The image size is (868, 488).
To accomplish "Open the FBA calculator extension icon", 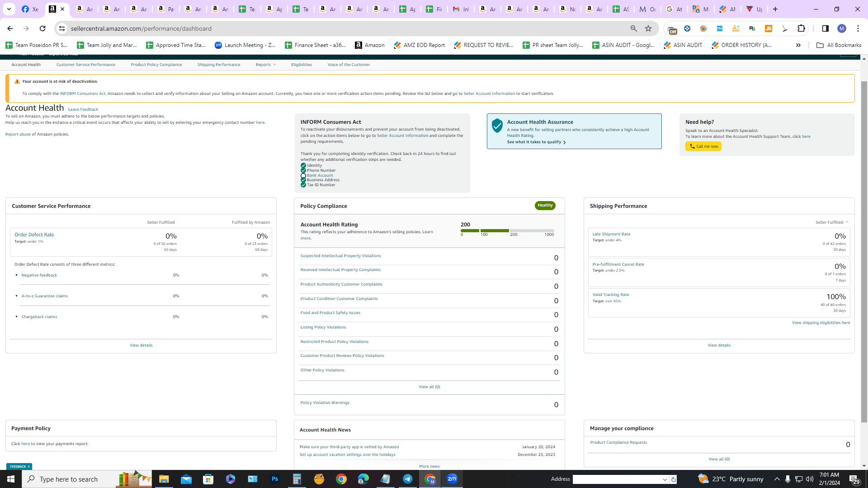I will (x=720, y=28).
